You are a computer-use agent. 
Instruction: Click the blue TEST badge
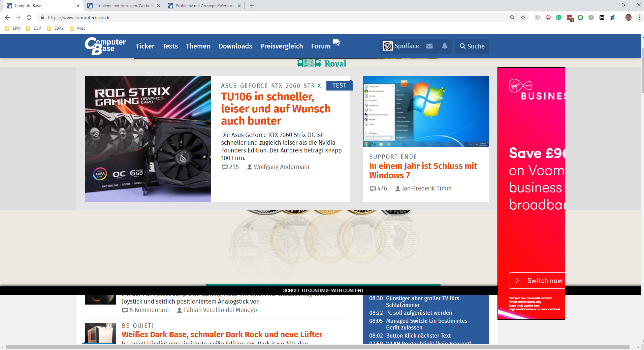pos(339,85)
